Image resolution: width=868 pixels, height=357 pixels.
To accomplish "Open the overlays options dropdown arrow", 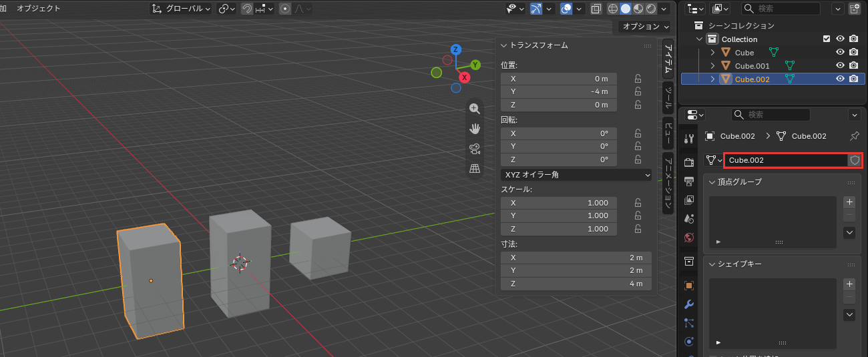I will 579,9.
